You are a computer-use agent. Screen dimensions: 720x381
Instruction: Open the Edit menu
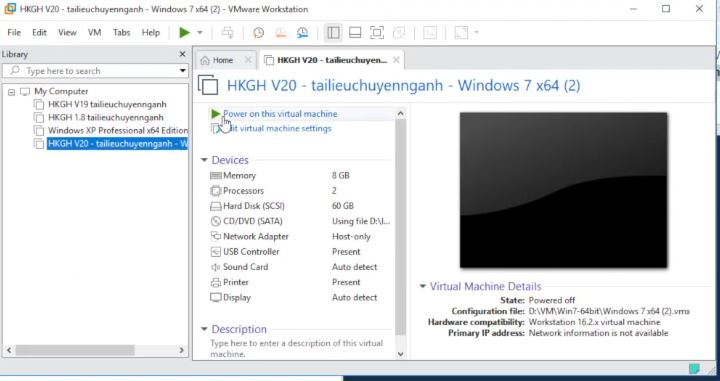pos(39,33)
